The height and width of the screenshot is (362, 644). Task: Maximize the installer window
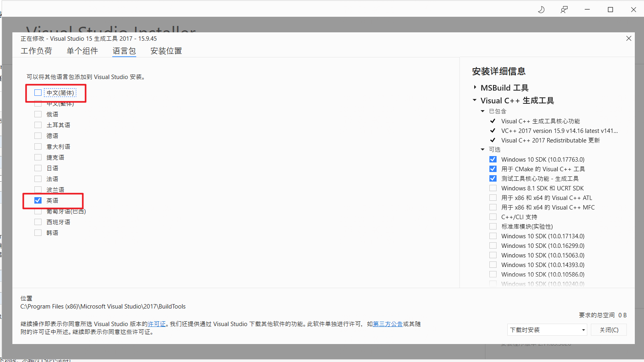click(610, 10)
